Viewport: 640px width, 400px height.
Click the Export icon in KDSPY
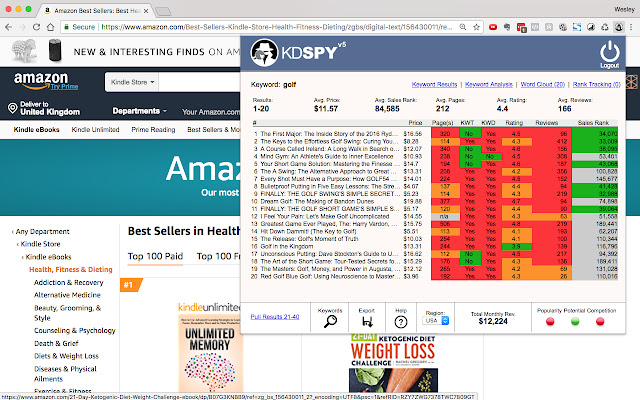pyautogui.click(x=367, y=322)
